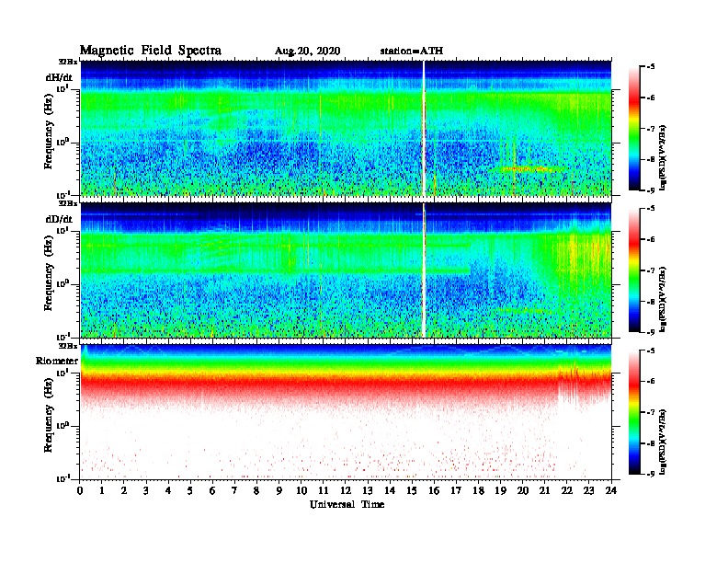Image resolution: width=728 pixels, height=563 pixels.
Task: Select the date text 'Aug. 20, 2020'
Action: coord(307,52)
